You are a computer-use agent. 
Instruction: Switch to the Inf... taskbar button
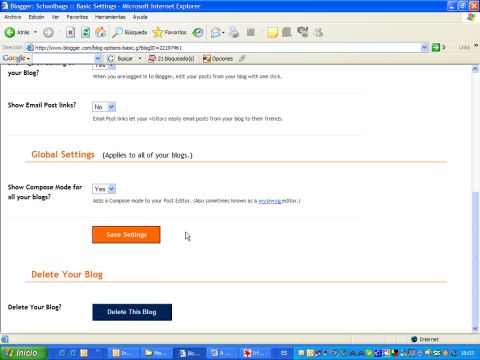coord(256,353)
